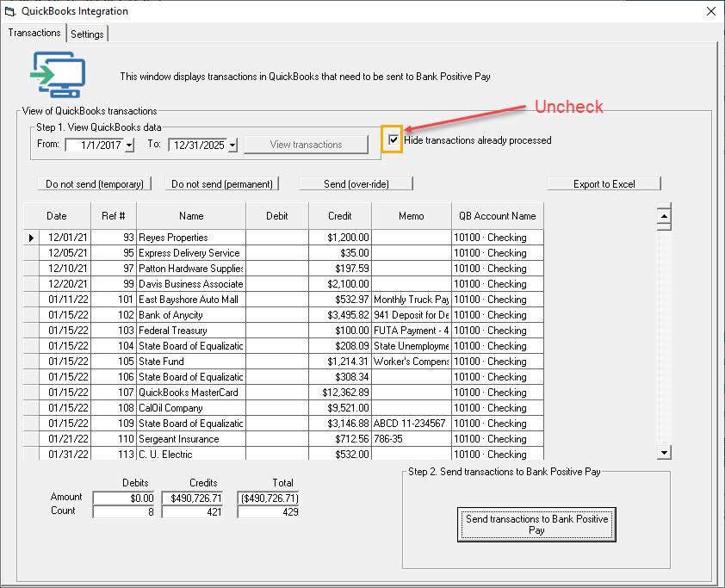Screen dimensions: 725x588
Task: Click the View transactions button
Action: pyautogui.click(x=306, y=145)
